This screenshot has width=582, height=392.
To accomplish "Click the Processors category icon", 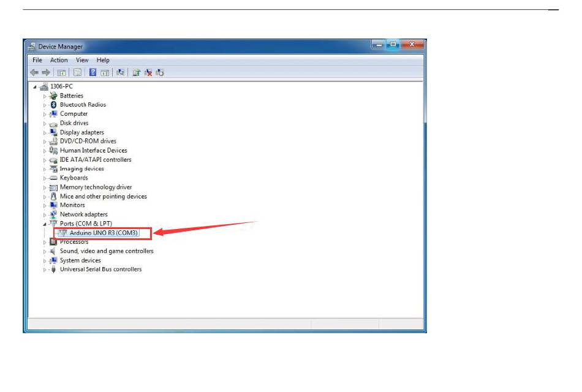I will tap(53, 242).
